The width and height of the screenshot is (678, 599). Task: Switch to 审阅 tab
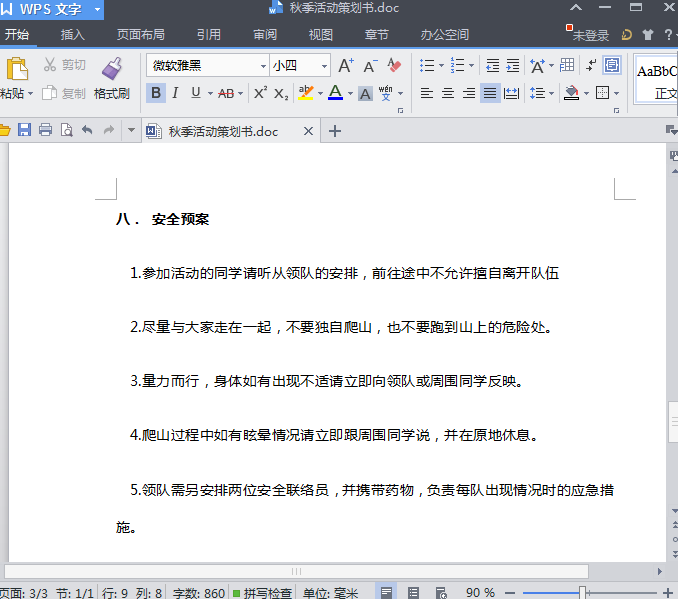(x=265, y=35)
